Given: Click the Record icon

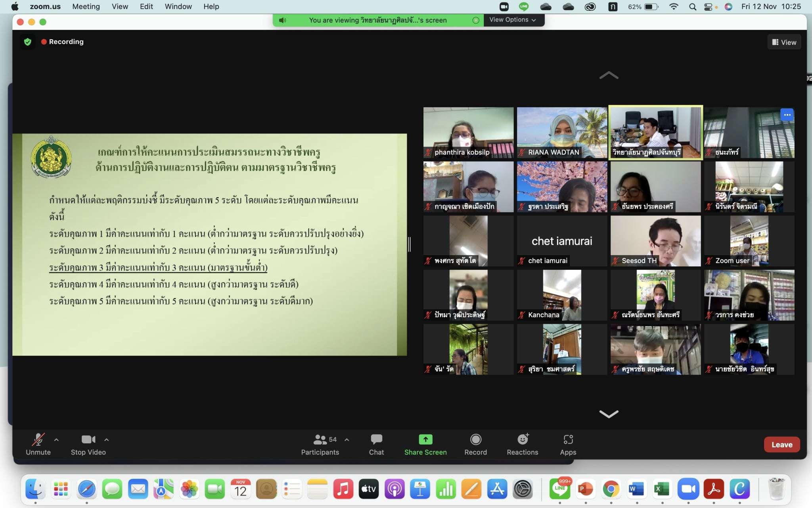Looking at the screenshot, I should 475,439.
